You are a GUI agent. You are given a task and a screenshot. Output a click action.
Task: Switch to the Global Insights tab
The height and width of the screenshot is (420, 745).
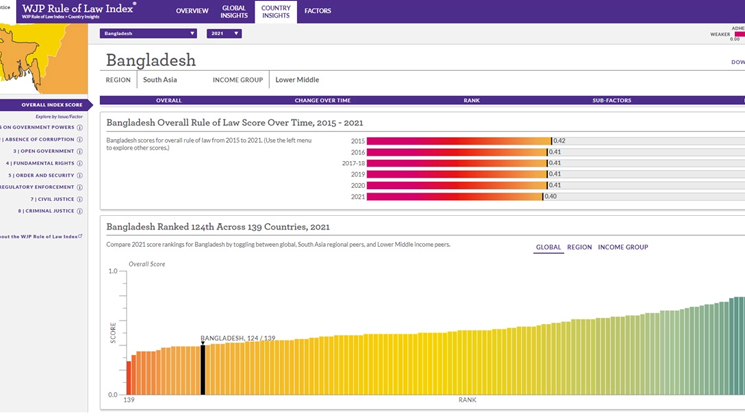(233, 11)
